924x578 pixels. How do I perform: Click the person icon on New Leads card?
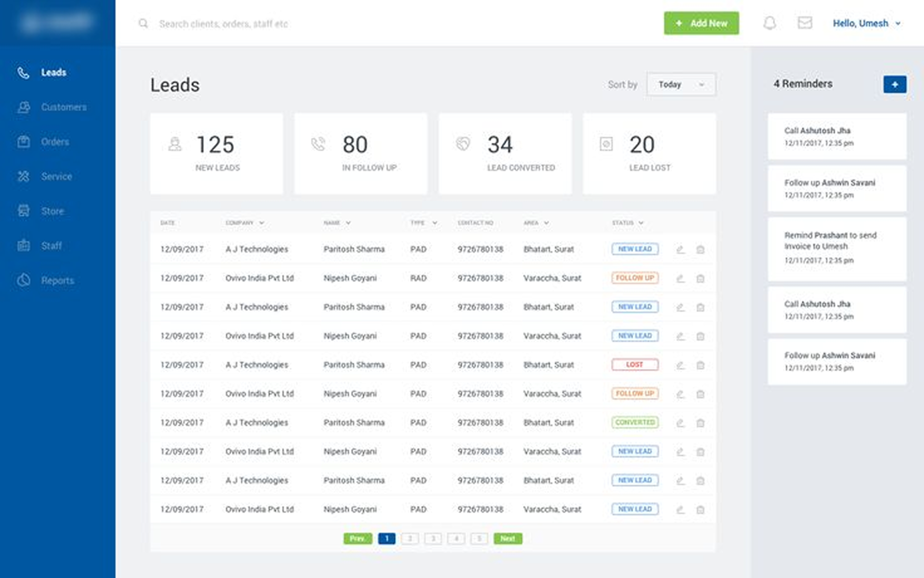click(x=175, y=144)
